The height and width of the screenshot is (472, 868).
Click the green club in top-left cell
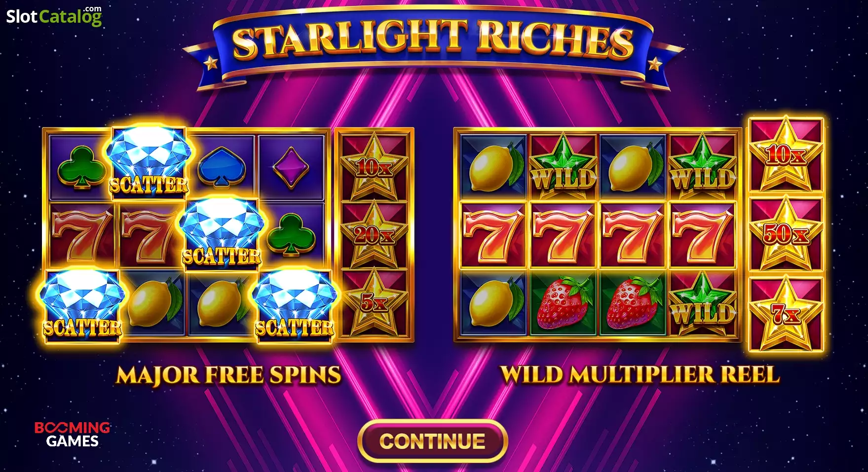81,168
